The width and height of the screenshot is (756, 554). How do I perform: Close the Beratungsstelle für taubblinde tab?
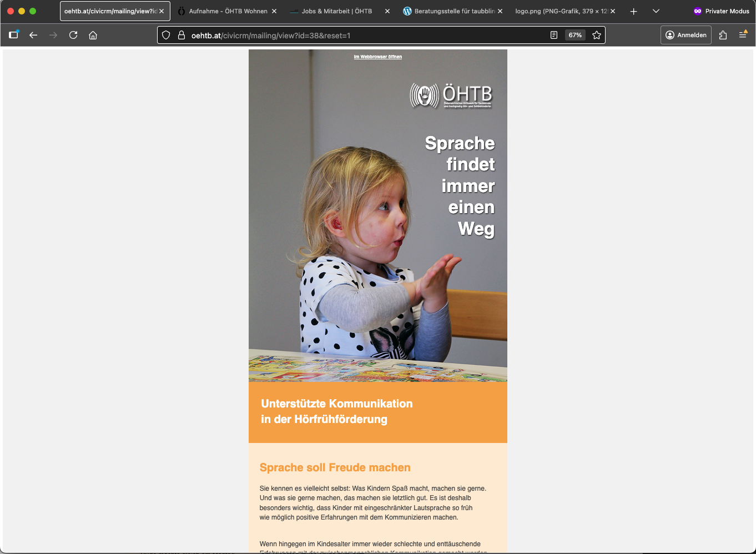(500, 11)
